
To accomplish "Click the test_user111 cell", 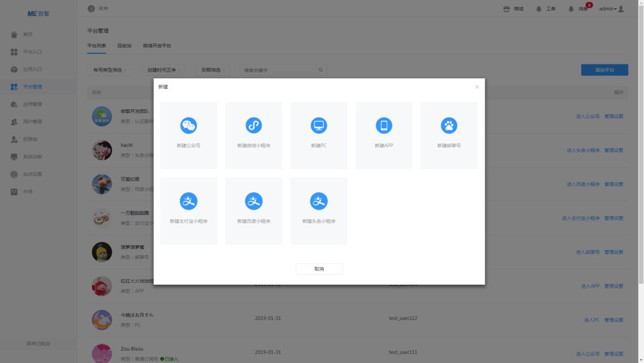I will 403,352.
